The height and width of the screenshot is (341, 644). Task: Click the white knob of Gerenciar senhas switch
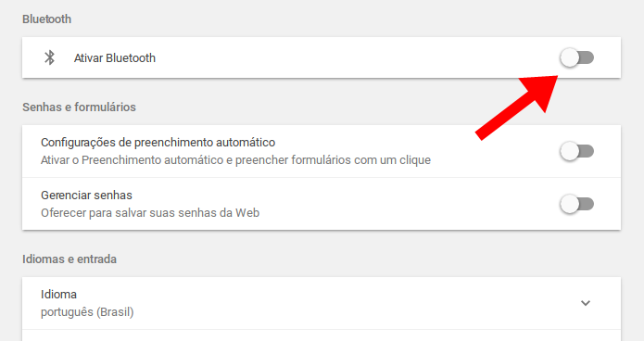[x=570, y=204]
